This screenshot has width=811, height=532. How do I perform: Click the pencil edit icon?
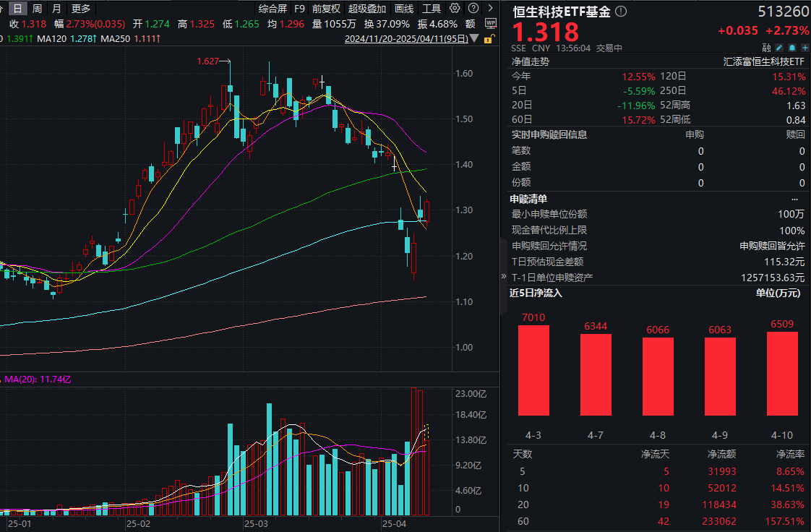779,48
